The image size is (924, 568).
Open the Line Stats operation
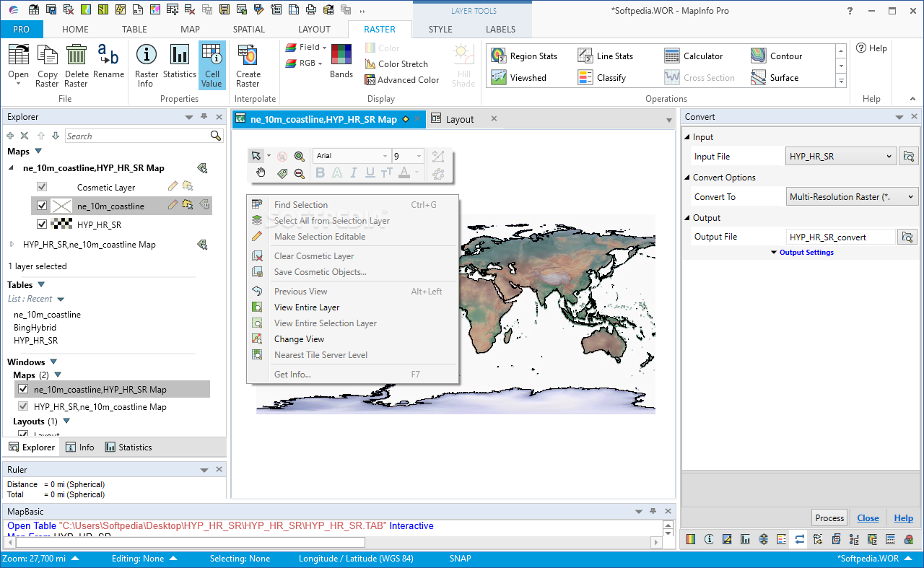606,56
